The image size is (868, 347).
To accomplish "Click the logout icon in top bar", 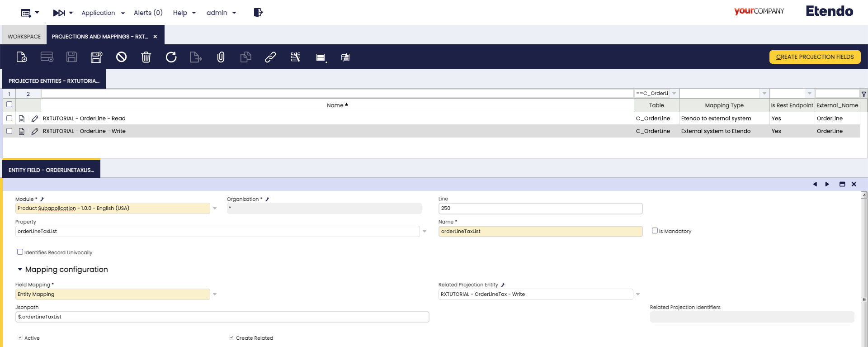I will coord(258,12).
